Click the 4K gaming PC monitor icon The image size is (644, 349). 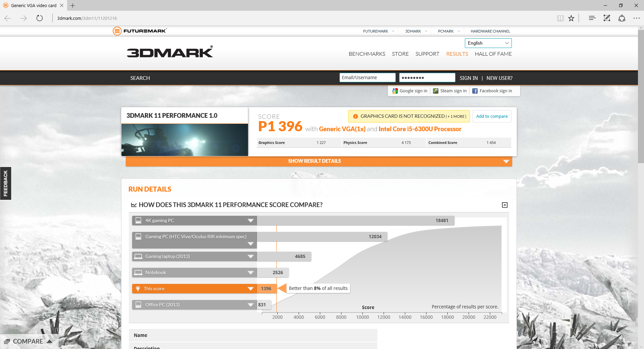(138, 220)
